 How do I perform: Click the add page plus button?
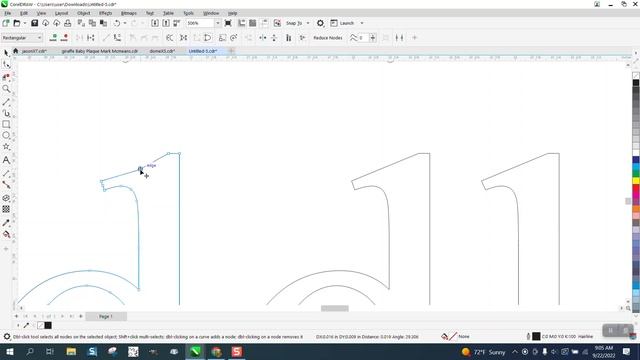tap(16, 316)
